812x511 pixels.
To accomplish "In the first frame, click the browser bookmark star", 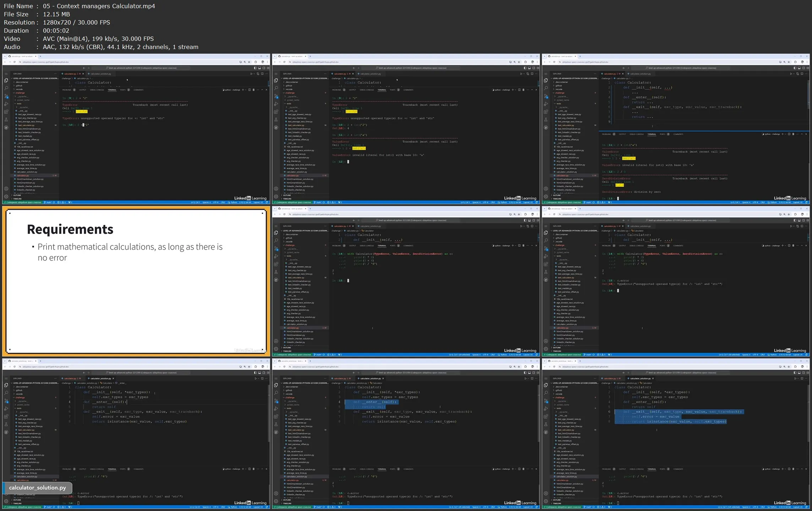I will pyautogui.click(x=249, y=62).
